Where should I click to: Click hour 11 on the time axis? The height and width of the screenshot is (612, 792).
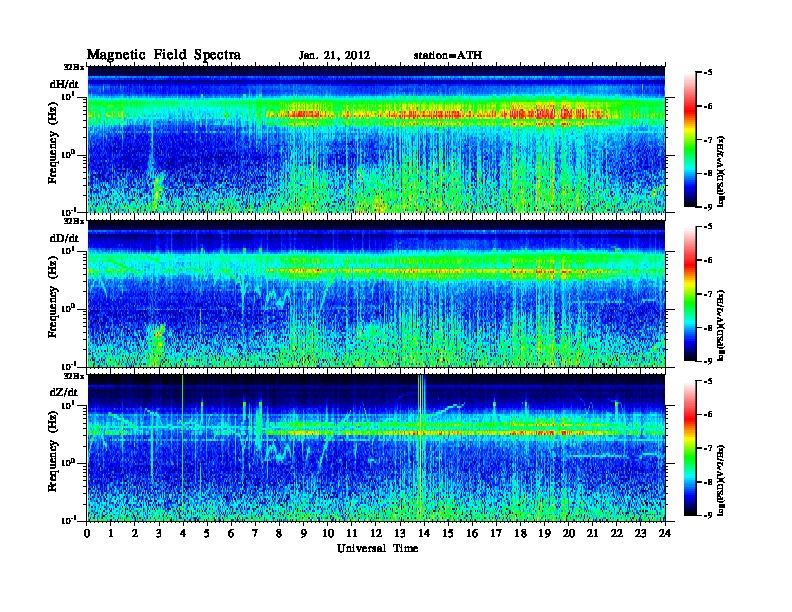pos(352,534)
